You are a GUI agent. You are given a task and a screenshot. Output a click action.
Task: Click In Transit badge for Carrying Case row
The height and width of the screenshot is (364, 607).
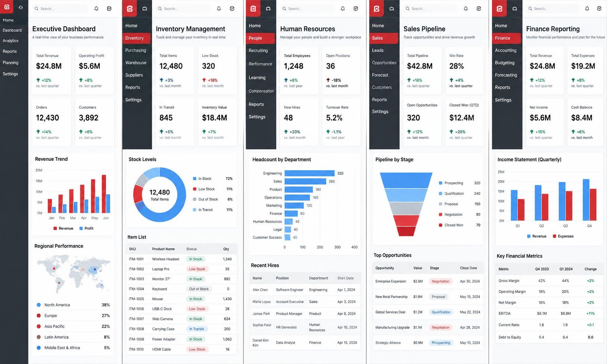(197, 329)
